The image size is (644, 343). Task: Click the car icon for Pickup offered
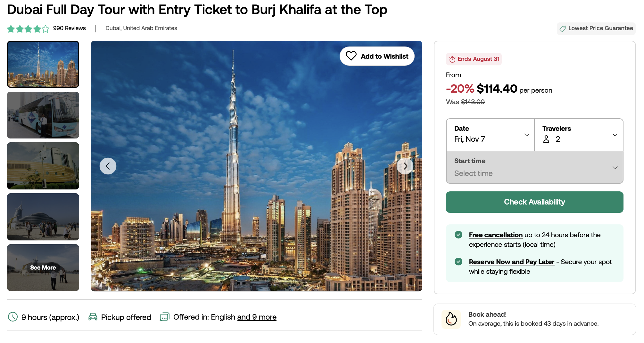93,317
